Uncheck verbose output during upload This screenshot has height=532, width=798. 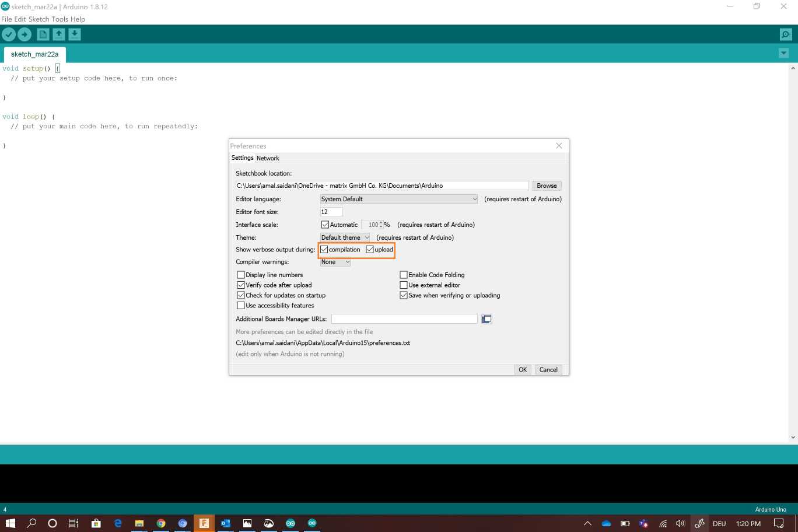[370, 250]
